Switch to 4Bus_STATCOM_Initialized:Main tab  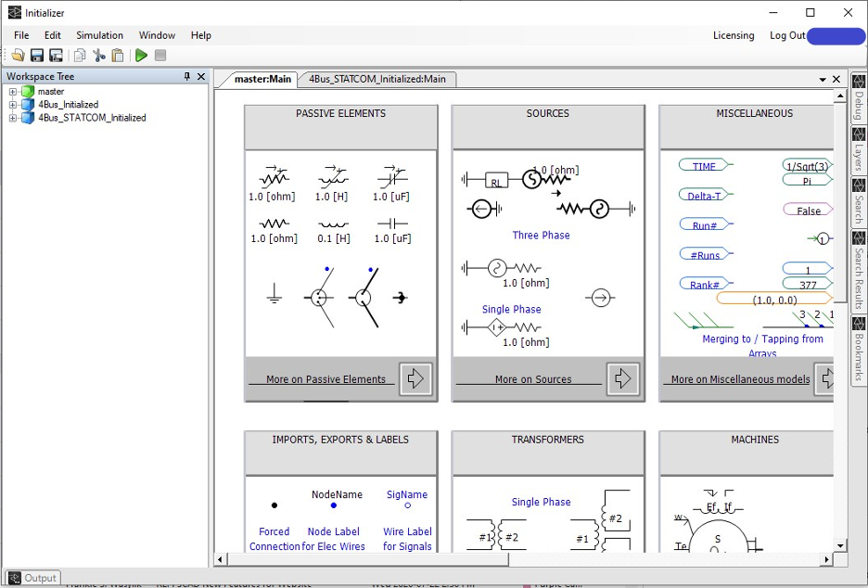377,79
